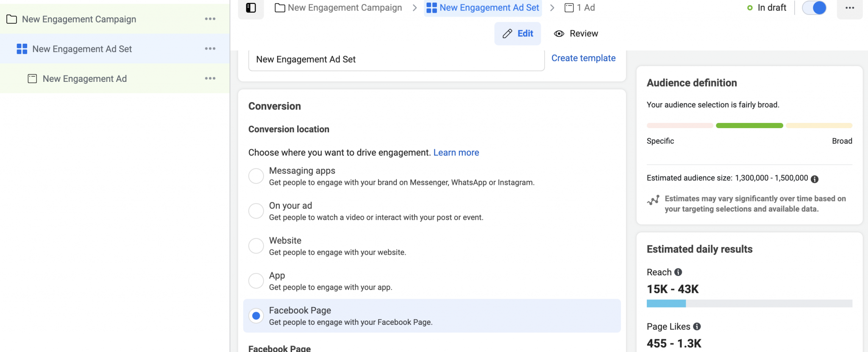Go to 1 Ad breadcrumb

click(x=580, y=8)
